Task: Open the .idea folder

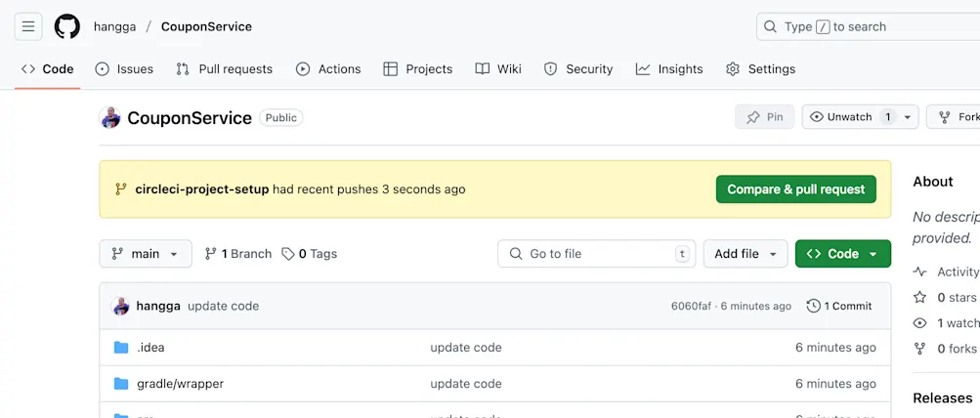Action: [x=150, y=348]
